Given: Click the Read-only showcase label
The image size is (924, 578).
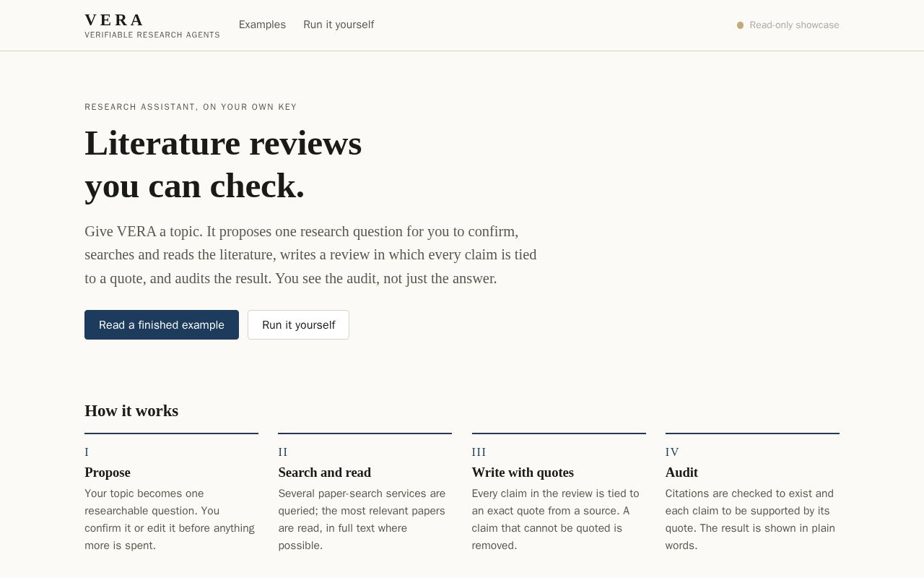Looking at the screenshot, I should (x=794, y=25).
